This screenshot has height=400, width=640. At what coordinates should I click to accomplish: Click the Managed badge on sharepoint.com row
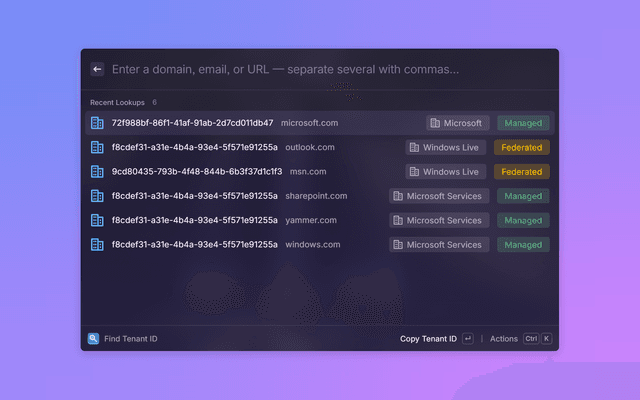point(523,196)
